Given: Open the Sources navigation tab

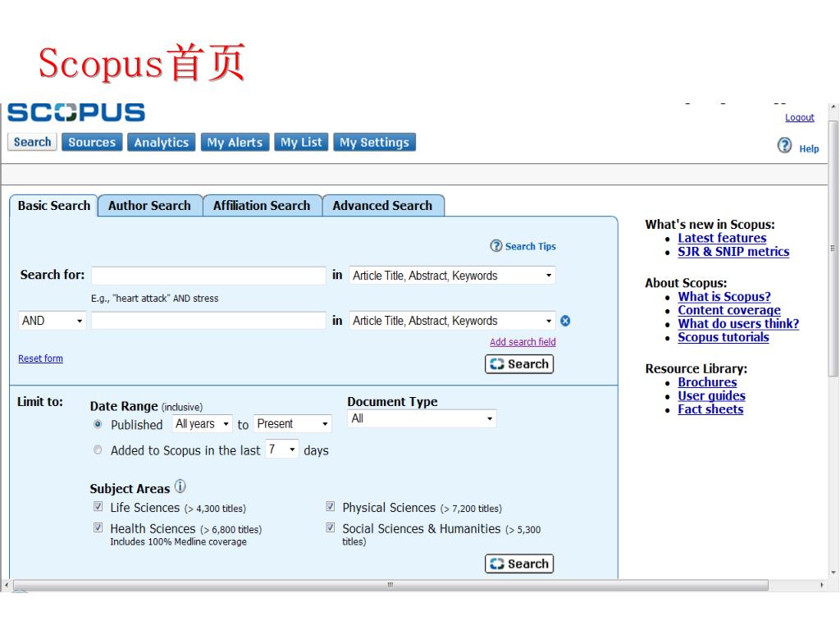Looking at the screenshot, I should (92, 143).
